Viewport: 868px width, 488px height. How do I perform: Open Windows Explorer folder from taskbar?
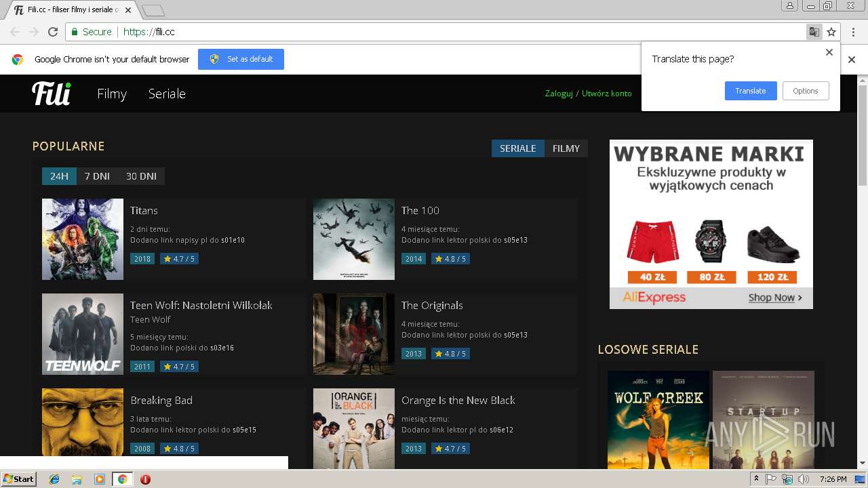click(77, 479)
